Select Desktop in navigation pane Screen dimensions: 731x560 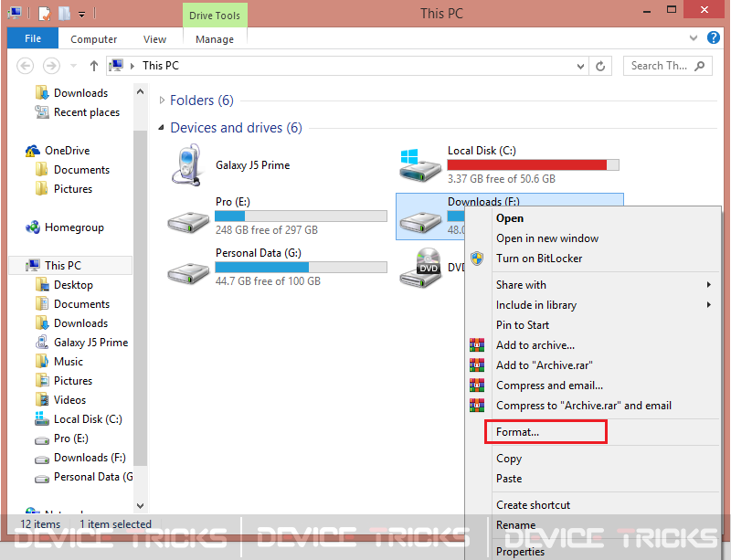[73, 284]
